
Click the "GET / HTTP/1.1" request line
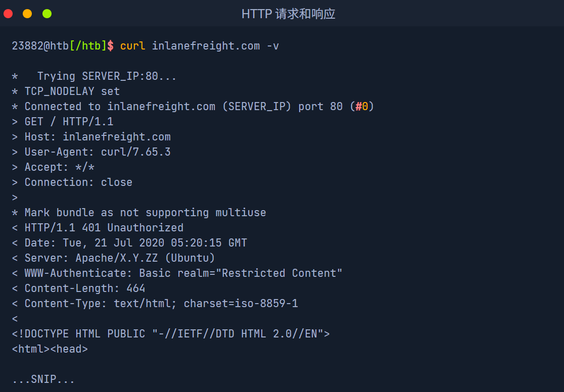69,122
